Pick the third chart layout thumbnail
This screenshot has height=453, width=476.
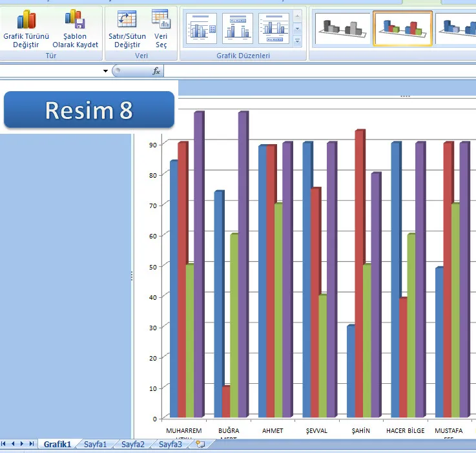[273, 29]
